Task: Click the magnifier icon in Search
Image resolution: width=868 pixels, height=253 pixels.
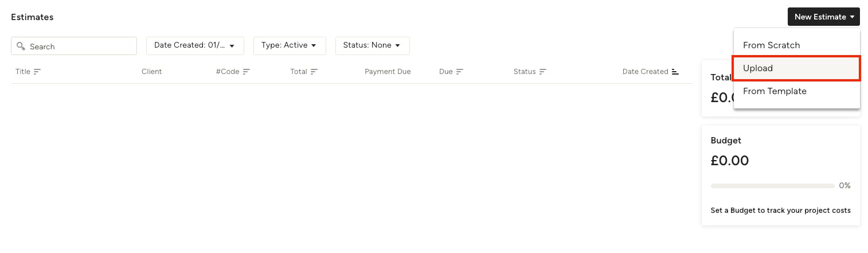Action: 21,46
